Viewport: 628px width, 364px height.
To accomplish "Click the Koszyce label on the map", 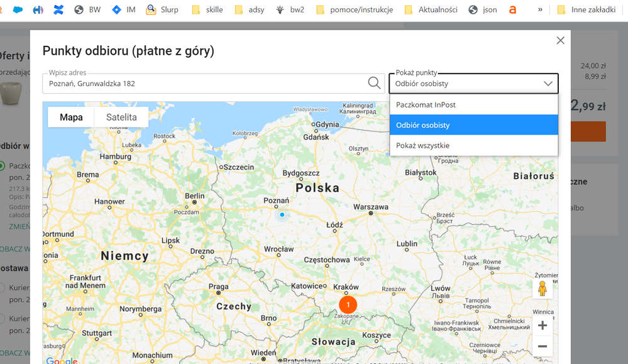I will [x=377, y=335].
